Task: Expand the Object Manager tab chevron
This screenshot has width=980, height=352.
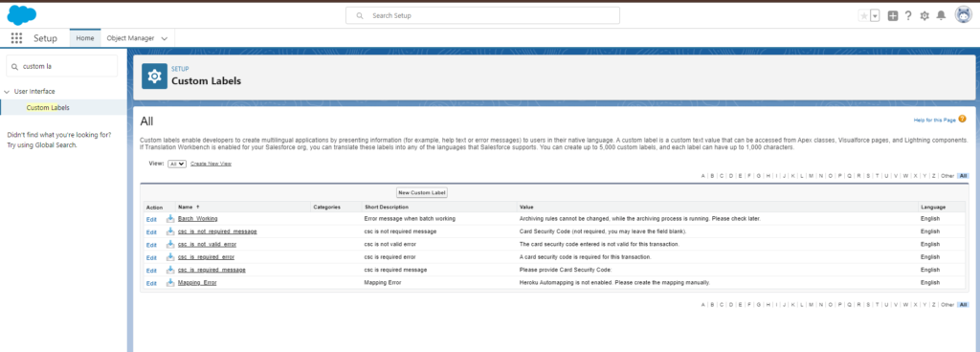Action: [165, 38]
